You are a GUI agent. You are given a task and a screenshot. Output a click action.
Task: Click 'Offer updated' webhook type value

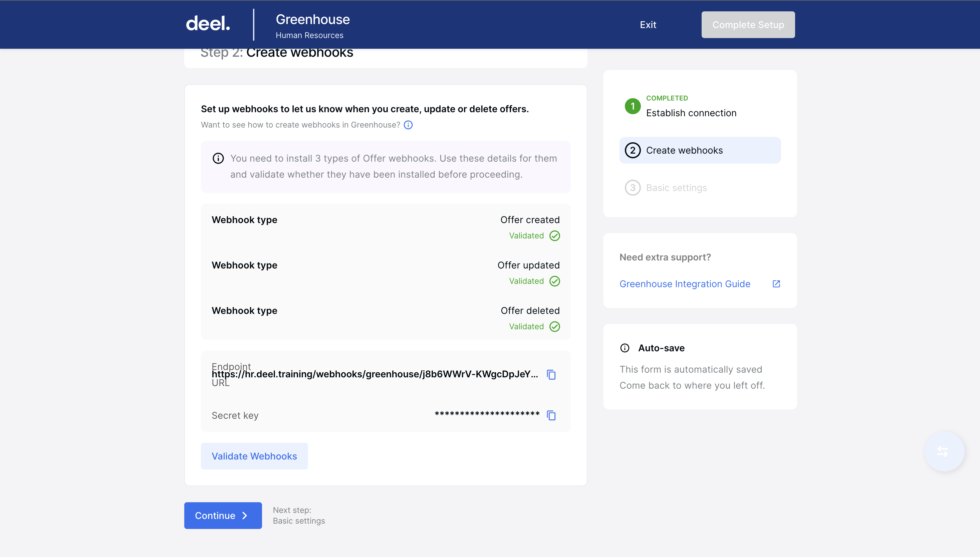(x=528, y=265)
